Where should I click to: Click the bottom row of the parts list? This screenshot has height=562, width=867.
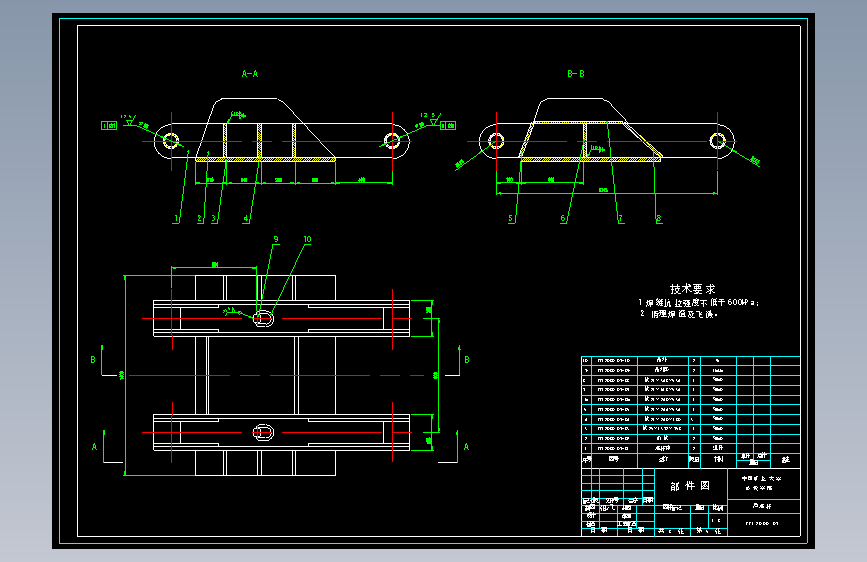pyautogui.click(x=691, y=448)
